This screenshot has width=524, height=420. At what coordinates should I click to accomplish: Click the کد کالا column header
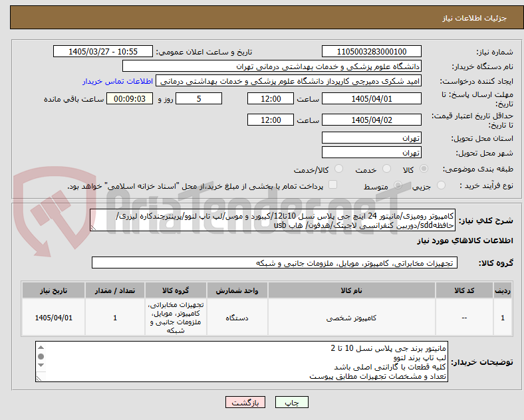tap(464, 290)
